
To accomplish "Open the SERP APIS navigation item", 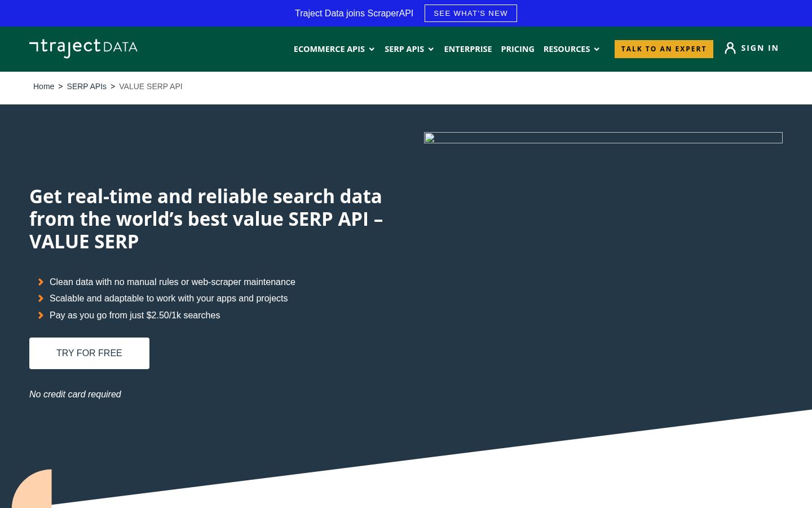I will tap(404, 49).
